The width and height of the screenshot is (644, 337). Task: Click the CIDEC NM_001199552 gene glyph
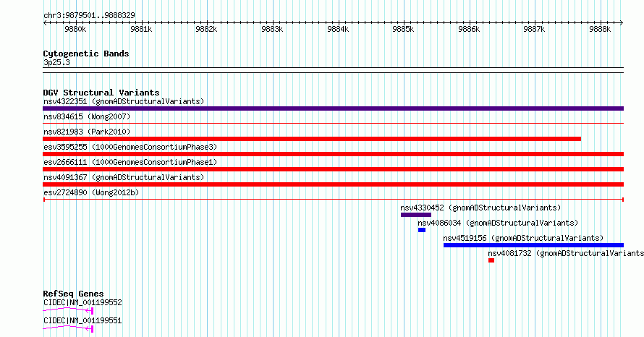tap(68, 310)
